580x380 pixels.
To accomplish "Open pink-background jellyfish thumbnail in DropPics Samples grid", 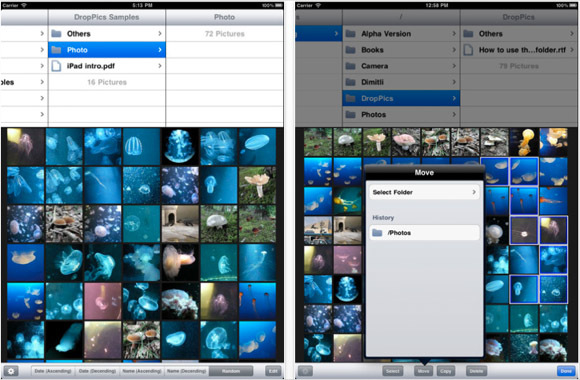I will click(x=102, y=301).
